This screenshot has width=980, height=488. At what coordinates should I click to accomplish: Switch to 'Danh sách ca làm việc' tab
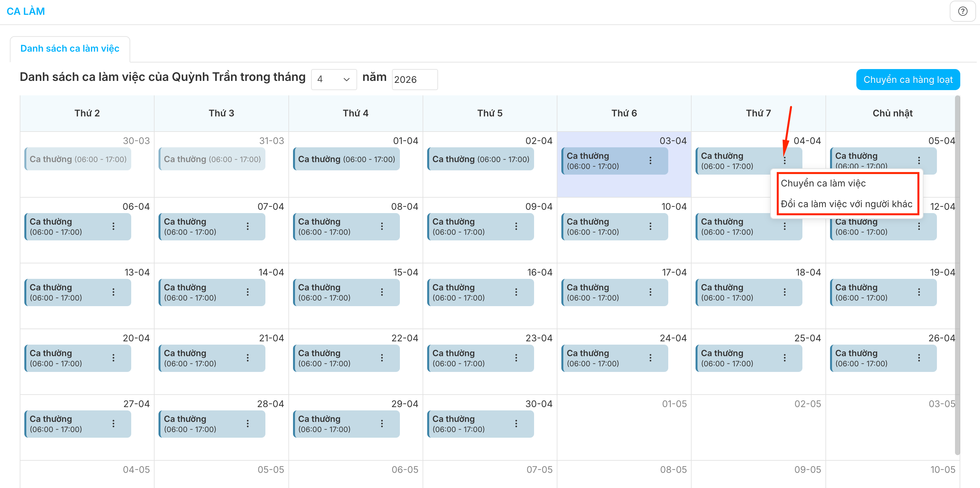(x=70, y=49)
